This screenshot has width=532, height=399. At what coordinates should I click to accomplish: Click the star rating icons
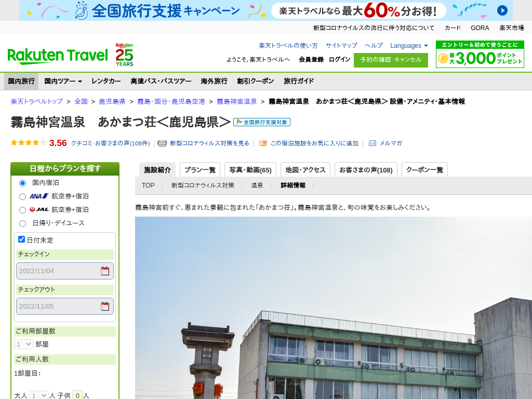click(x=29, y=143)
